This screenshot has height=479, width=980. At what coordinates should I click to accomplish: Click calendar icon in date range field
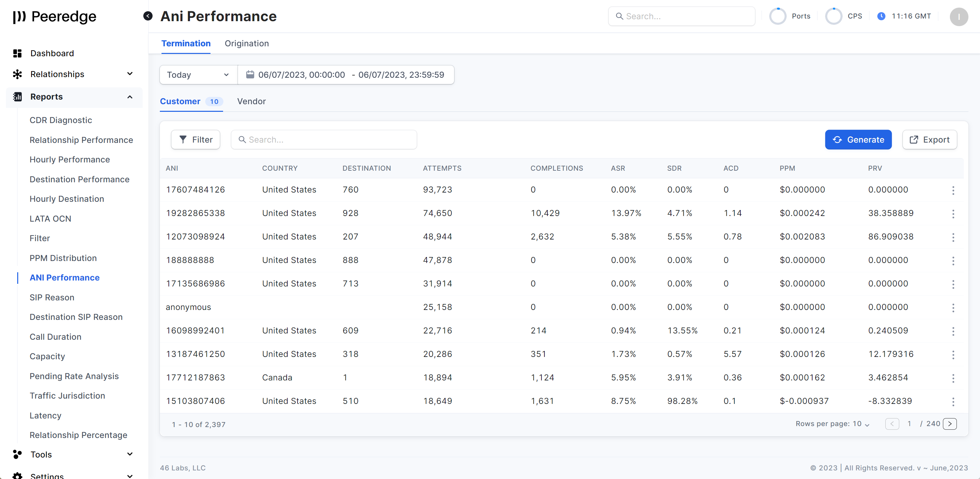coord(250,74)
